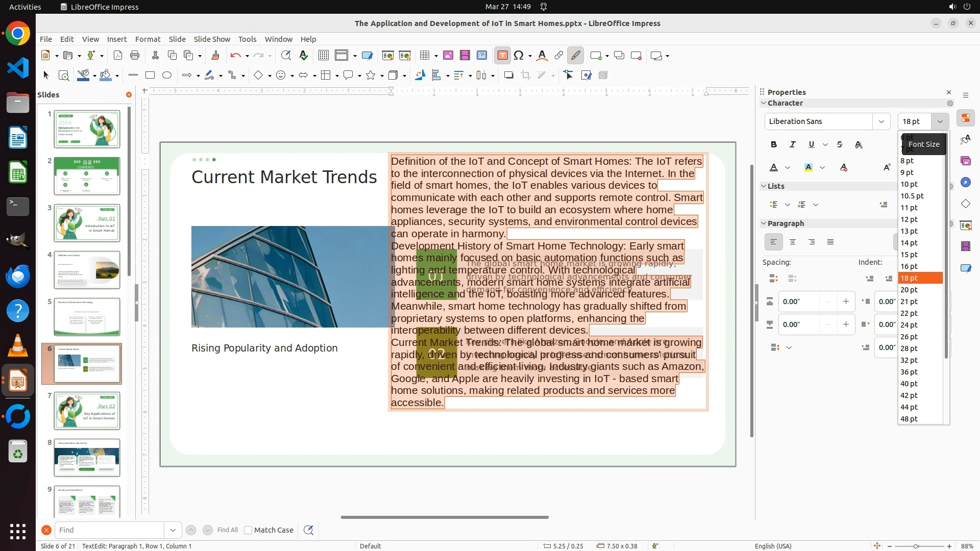Select 24 pt from font size list
The width and height of the screenshot is (980, 551).
[x=909, y=325]
